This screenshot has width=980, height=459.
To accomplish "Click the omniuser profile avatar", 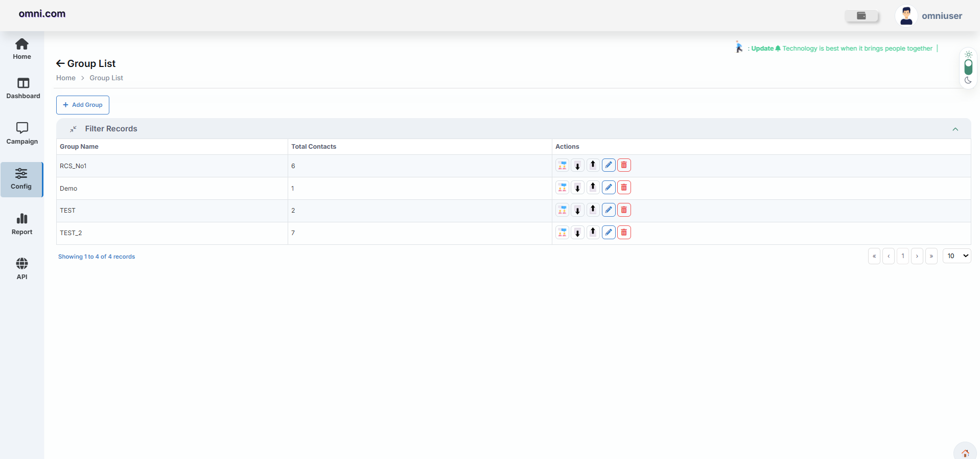I will pyautogui.click(x=906, y=16).
